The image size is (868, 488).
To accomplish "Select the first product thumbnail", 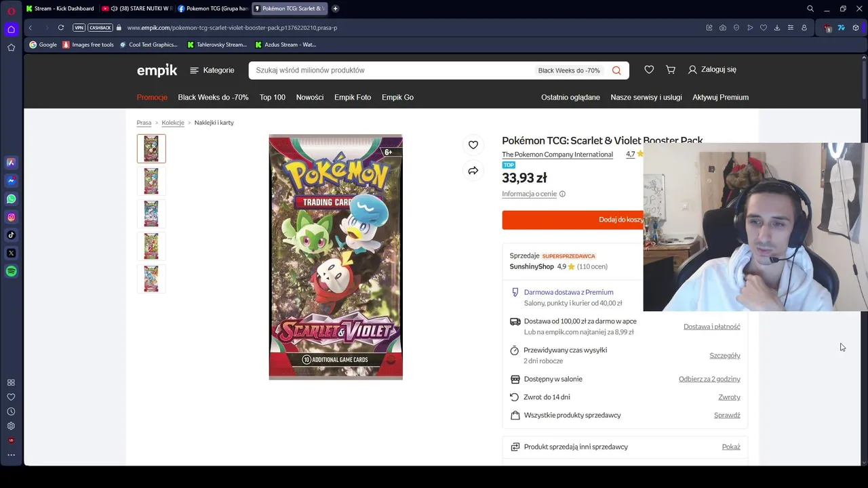I will (x=151, y=148).
